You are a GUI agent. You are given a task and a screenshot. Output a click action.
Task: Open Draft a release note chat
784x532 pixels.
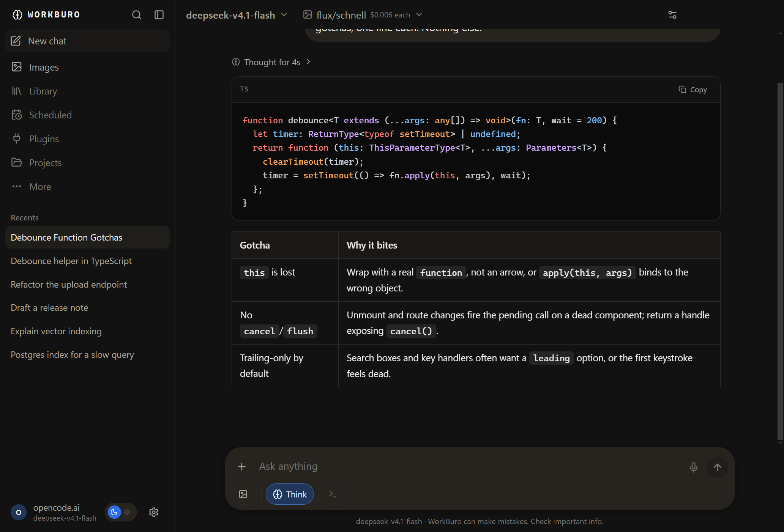tap(87, 308)
